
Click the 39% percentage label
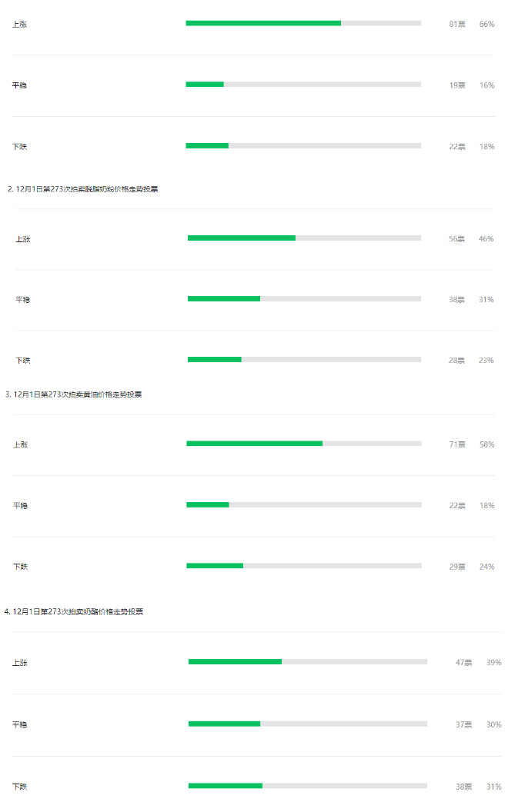493,663
